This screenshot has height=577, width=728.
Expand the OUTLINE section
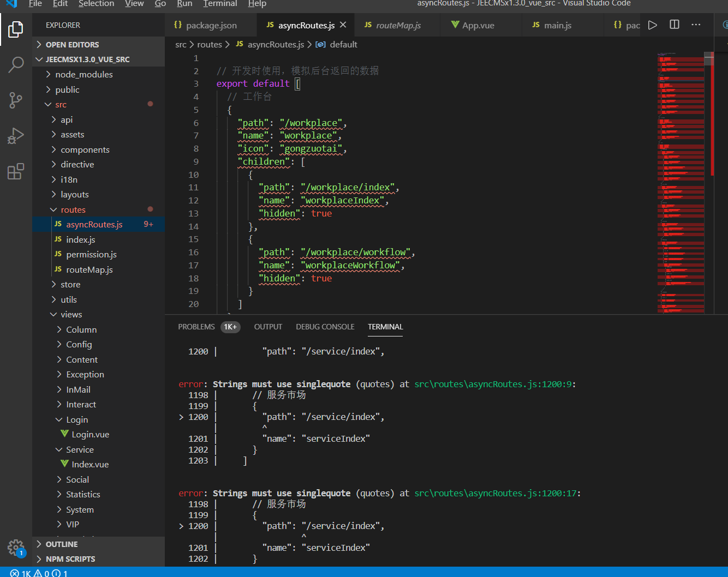click(61, 544)
